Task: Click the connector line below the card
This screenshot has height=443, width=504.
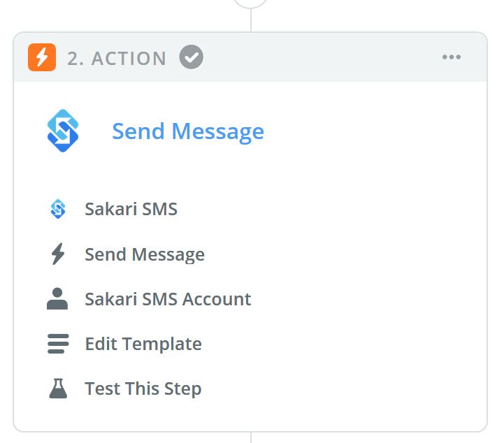Action: click(251, 437)
